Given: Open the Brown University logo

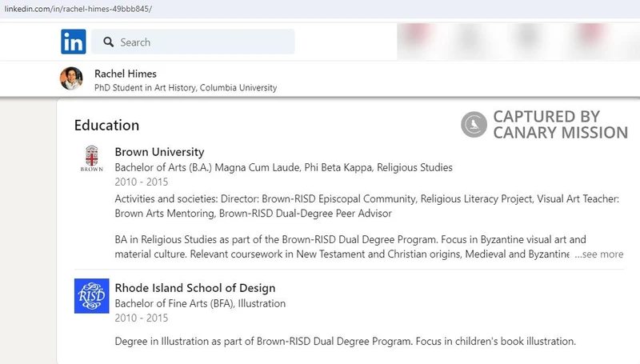Looking at the screenshot, I should [x=92, y=158].
